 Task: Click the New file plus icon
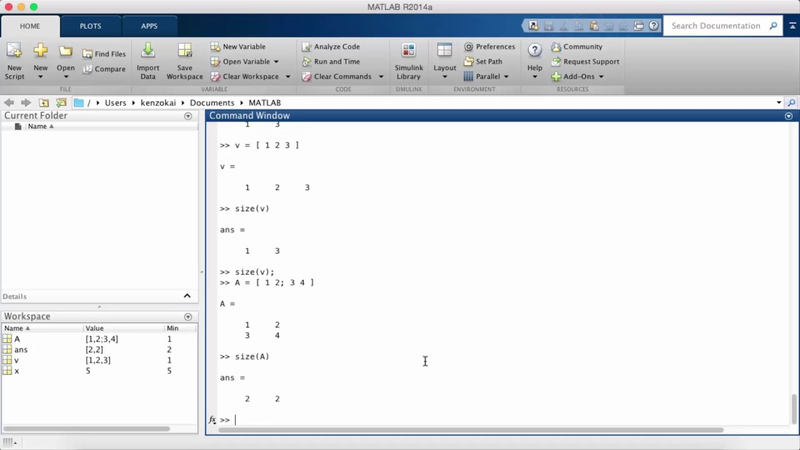pyautogui.click(x=40, y=51)
